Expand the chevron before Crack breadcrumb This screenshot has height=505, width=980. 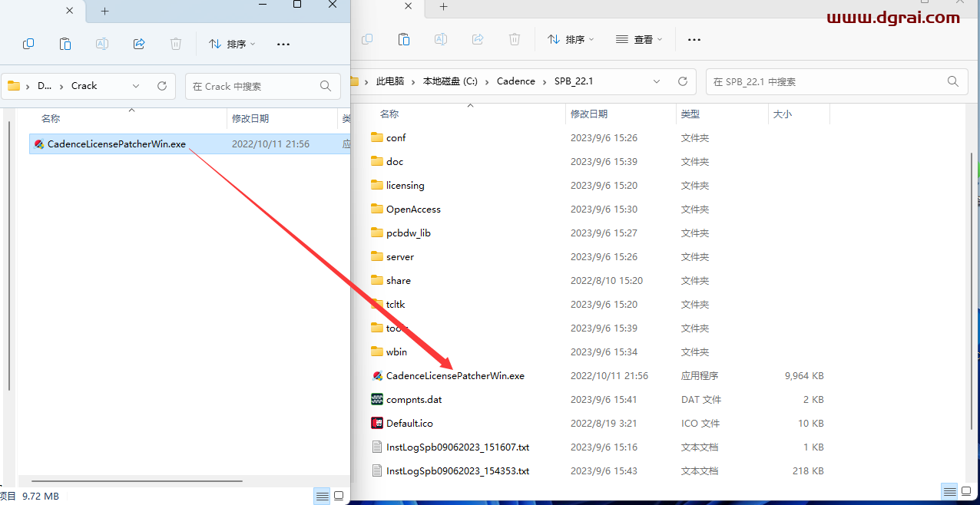63,86
